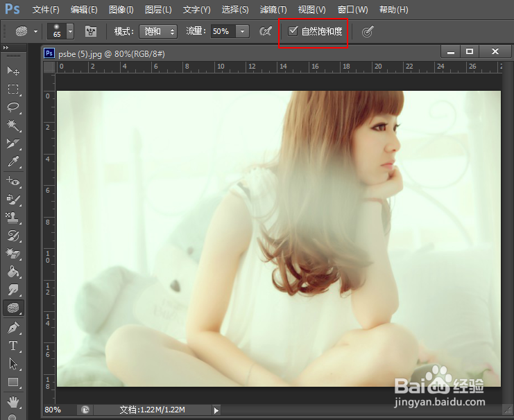
Task: Uncheck the 自然饱和度 checkbox
Action: [x=293, y=31]
